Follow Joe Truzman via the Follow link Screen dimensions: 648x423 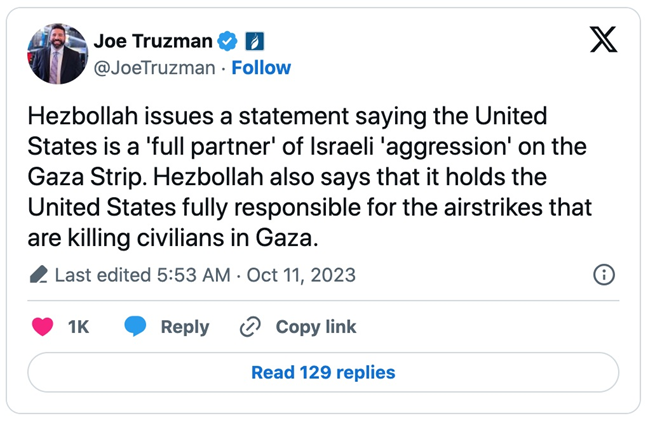coord(262,68)
